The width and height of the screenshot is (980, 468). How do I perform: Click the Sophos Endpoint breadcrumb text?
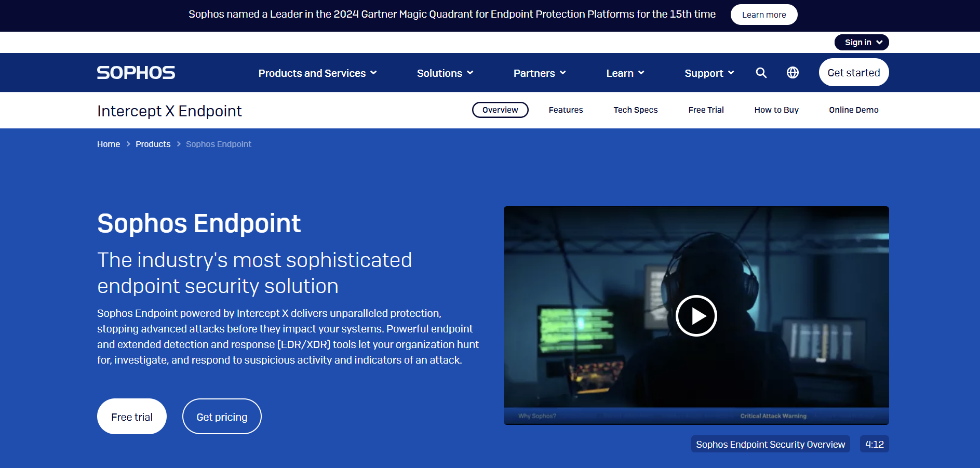[219, 144]
